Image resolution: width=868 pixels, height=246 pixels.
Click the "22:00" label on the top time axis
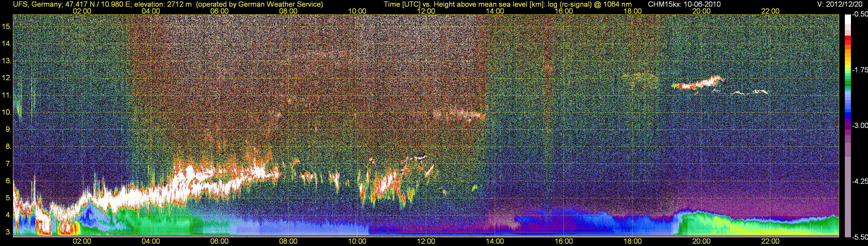tap(770, 11)
